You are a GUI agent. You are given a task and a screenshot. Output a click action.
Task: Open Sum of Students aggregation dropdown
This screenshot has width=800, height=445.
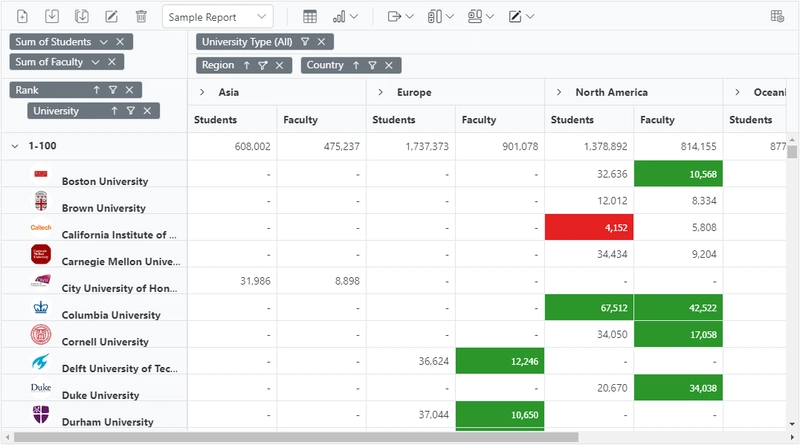click(x=104, y=42)
